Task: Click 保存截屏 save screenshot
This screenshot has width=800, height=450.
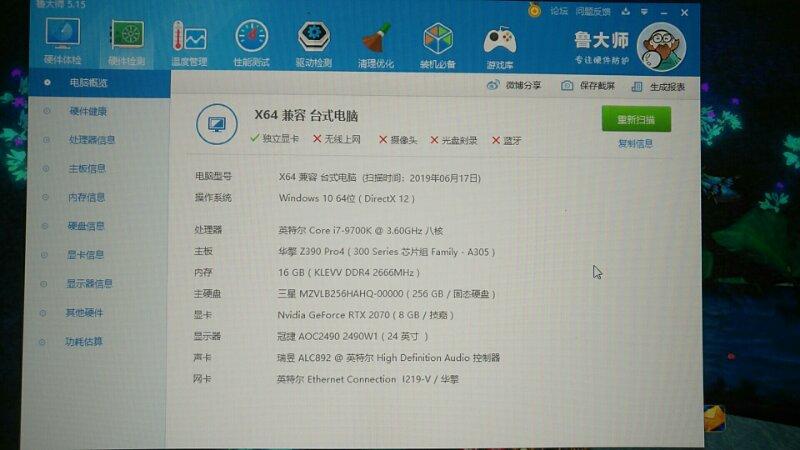Action: (588, 86)
